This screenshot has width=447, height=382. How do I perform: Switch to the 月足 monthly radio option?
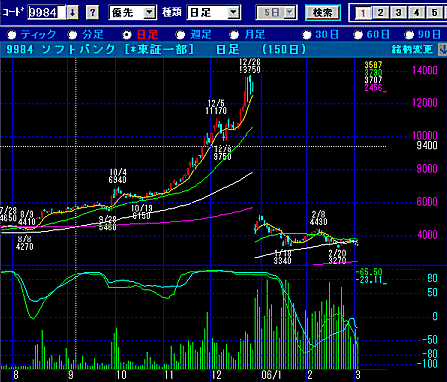tap(234, 35)
